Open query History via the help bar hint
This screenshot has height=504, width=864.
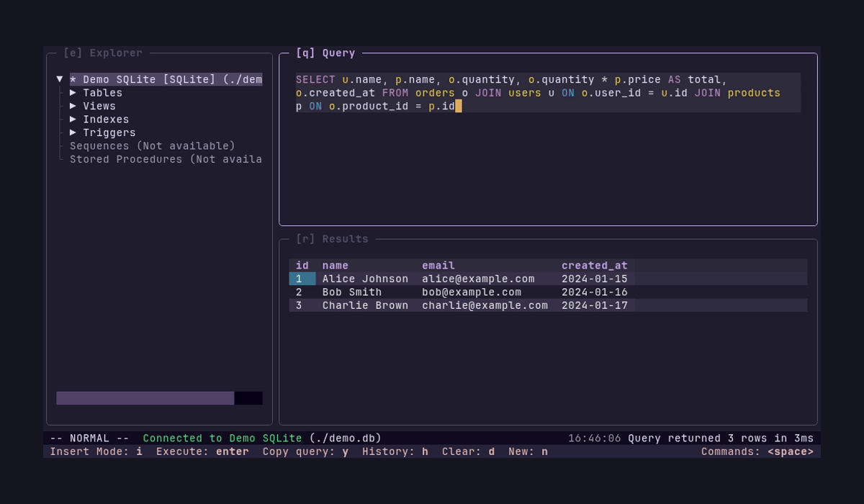pyautogui.click(x=397, y=451)
